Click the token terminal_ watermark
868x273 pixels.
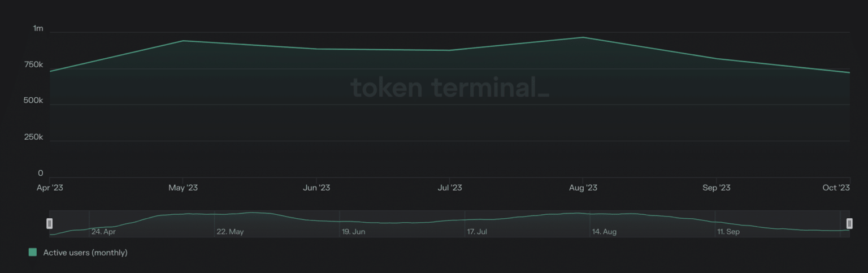(450, 88)
